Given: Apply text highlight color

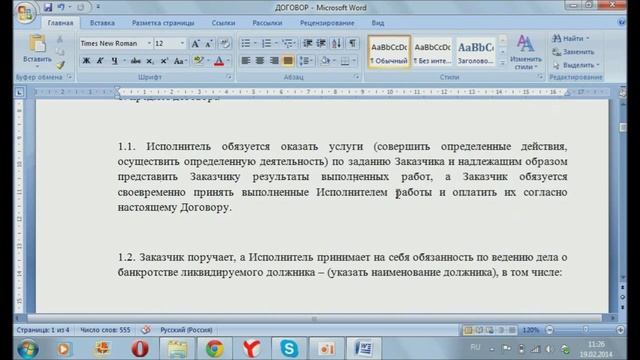Looking at the screenshot, I should pos(198,61).
